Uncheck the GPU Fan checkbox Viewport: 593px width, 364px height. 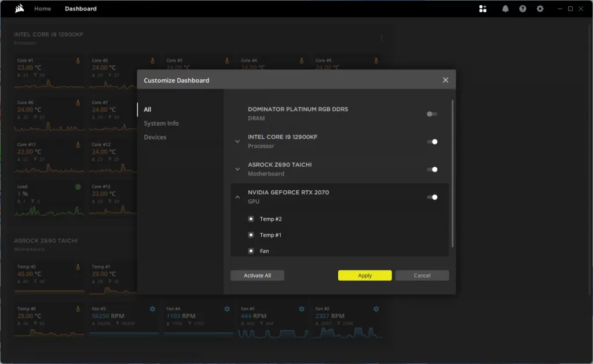pos(251,251)
